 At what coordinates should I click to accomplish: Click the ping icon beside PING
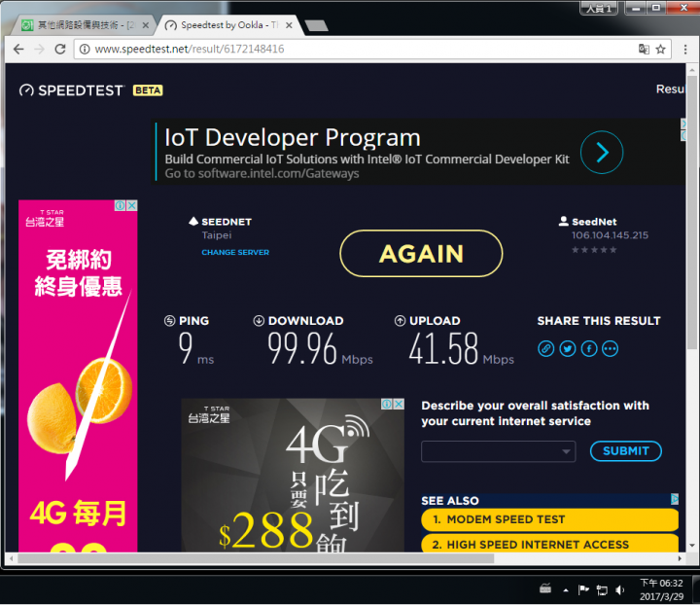(169, 321)
